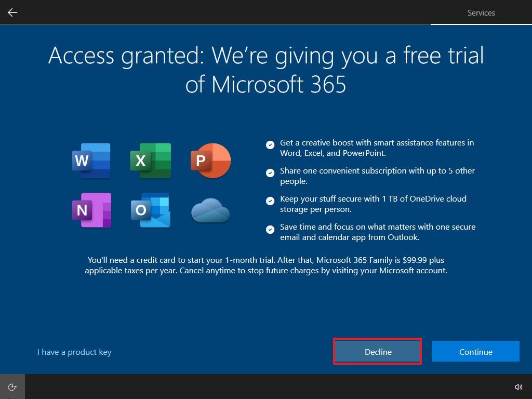Click the OneNote app icon
This screenshot has width=532, height=399.
[91, 210]
